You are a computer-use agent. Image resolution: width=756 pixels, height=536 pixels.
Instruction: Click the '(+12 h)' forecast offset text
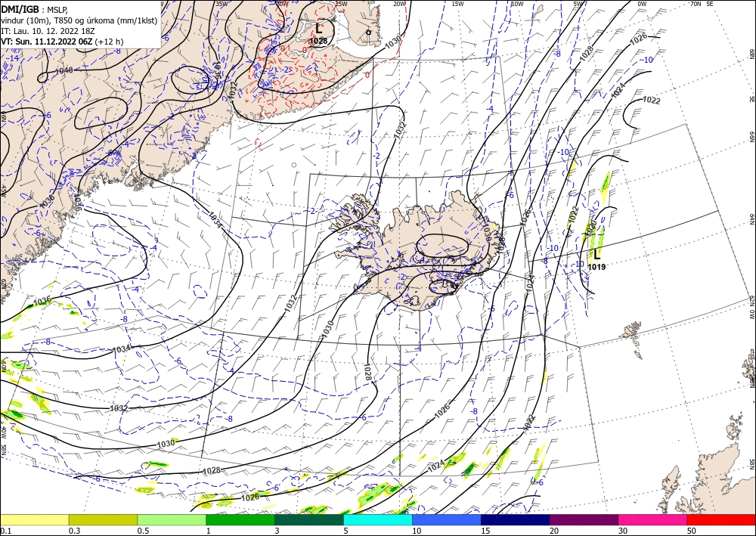click(x=109, y=42)
